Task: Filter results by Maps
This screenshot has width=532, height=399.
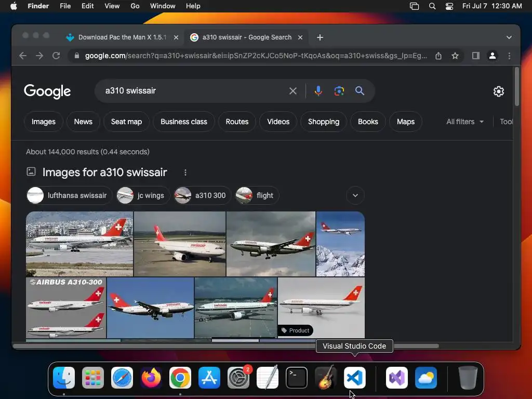Action: (x=405, y=122)
